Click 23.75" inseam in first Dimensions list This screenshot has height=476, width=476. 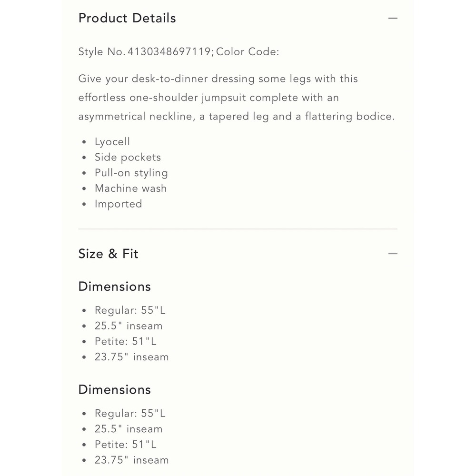(x=131, y=357)
